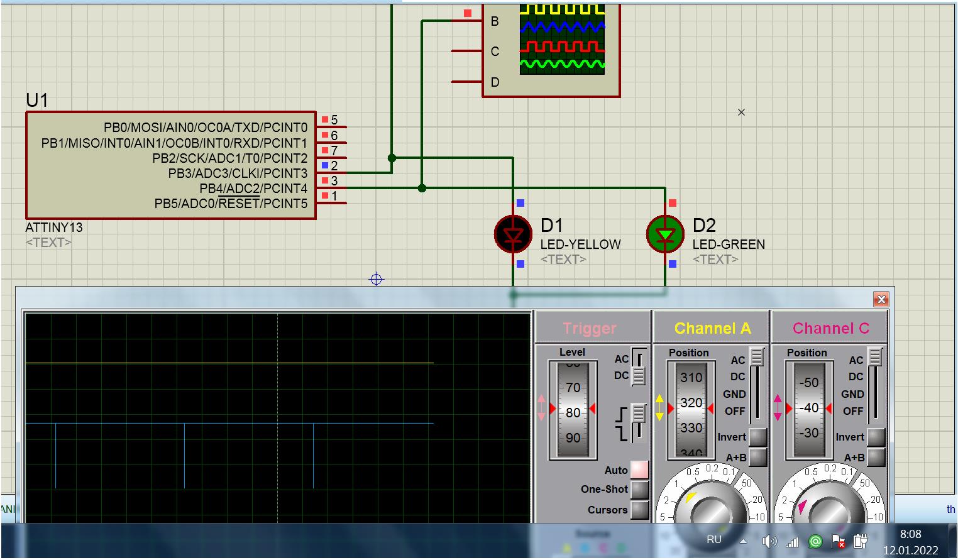Turn on the trigger Cursors button
The width and height of the screenshot is (958, 560).
639,510
